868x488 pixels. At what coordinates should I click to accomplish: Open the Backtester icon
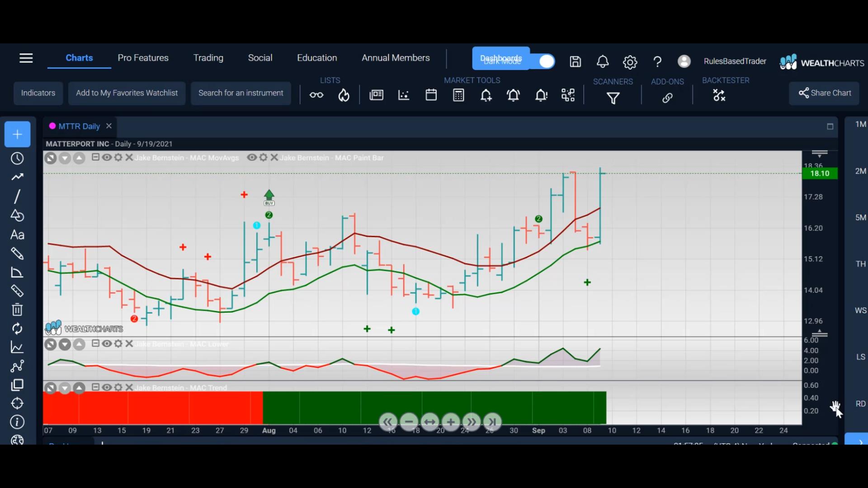pos(719,95)
